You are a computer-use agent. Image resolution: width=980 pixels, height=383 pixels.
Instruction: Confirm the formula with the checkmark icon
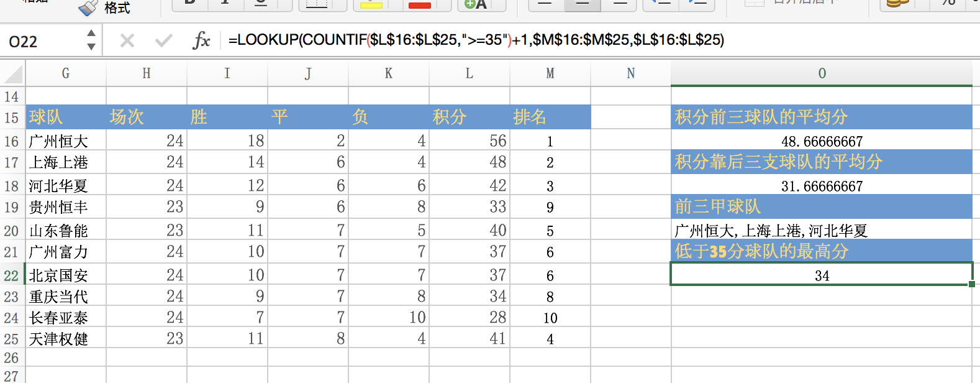[x=164, y=41]
